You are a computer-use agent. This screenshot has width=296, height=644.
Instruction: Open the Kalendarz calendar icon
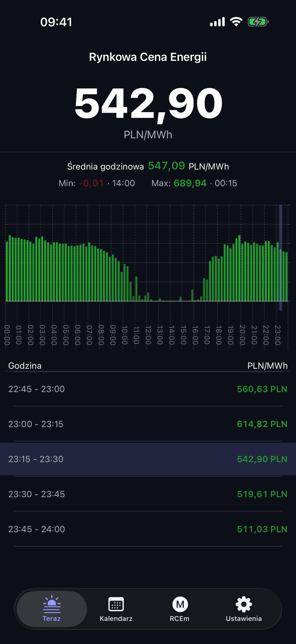(x=116, y=604)
